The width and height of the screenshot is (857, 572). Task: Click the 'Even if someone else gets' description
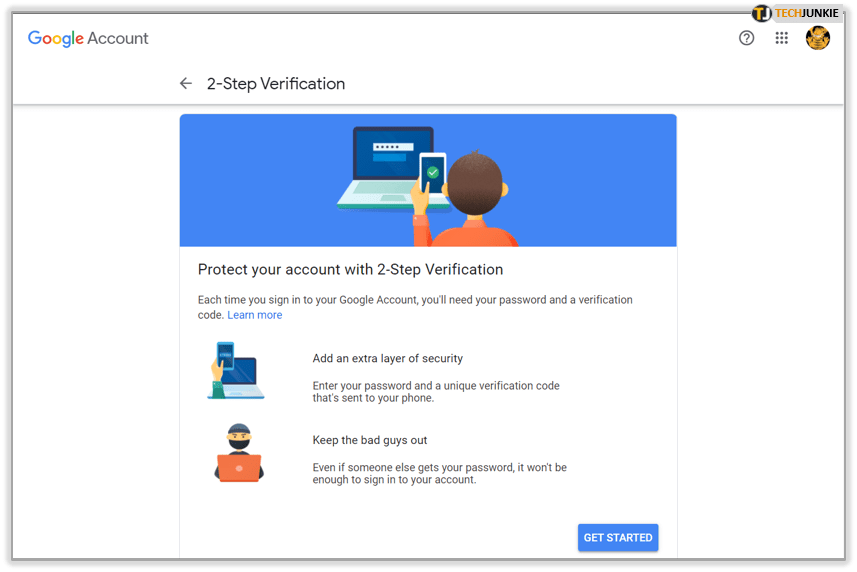439,473
